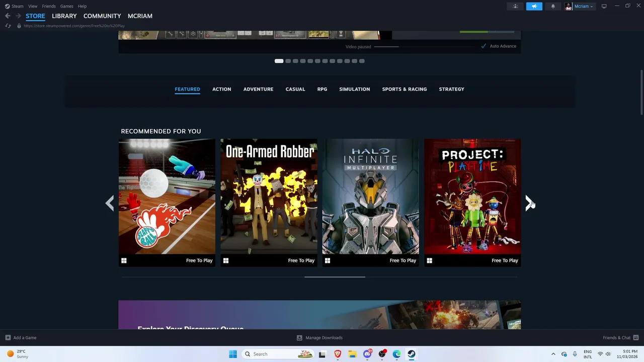The height and width of the screenshot is (362, 644).
Task: Click Manage Downloads text
Action: (324, 338)
